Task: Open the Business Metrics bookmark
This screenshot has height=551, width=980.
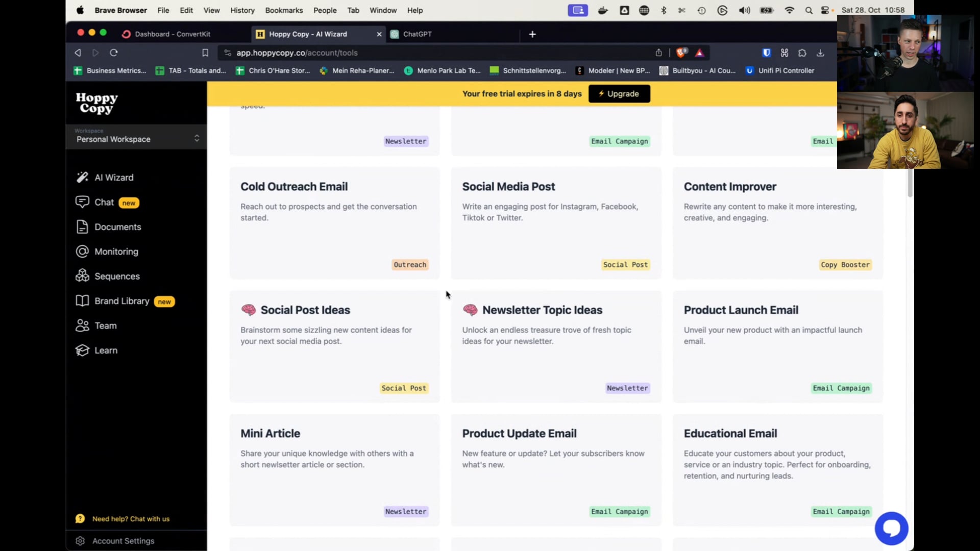Action: pyautogui.click(x=110, y=71)
